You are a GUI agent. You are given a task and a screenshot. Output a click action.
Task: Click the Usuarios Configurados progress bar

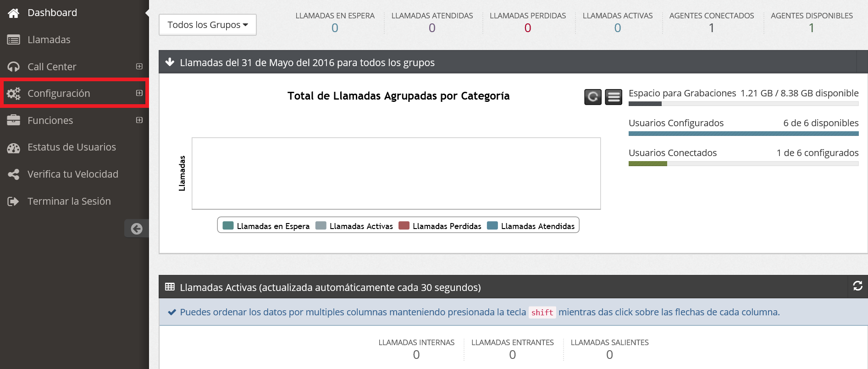pos(743,134)
